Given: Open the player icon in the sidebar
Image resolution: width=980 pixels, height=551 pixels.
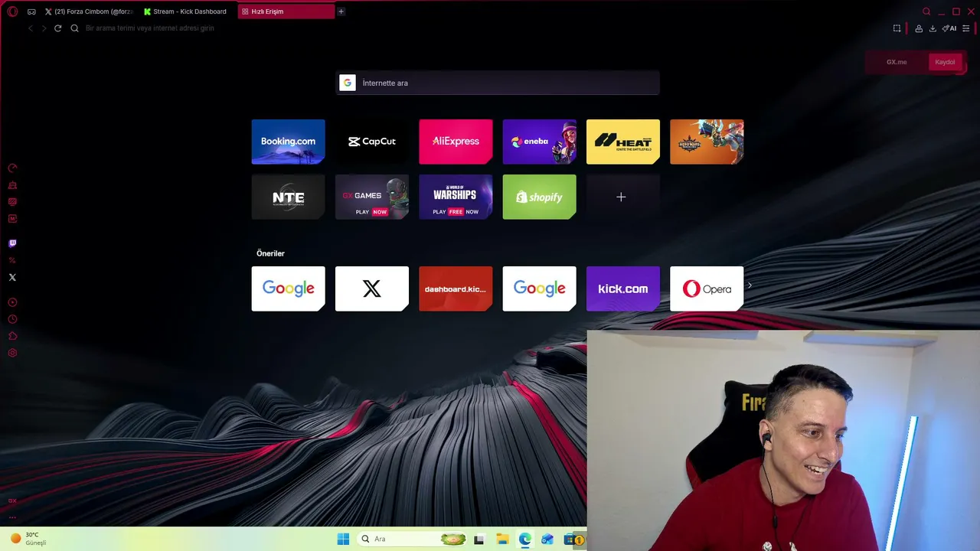Looking at the screenshot, I should 12,302.
